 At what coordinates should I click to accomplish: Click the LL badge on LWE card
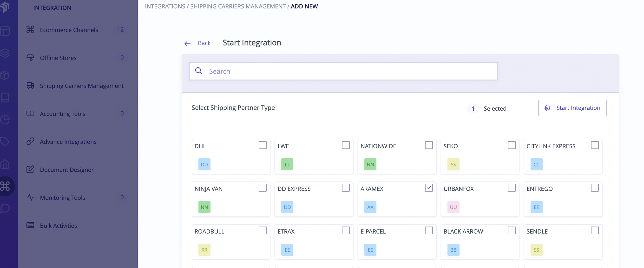pos(287,164)
